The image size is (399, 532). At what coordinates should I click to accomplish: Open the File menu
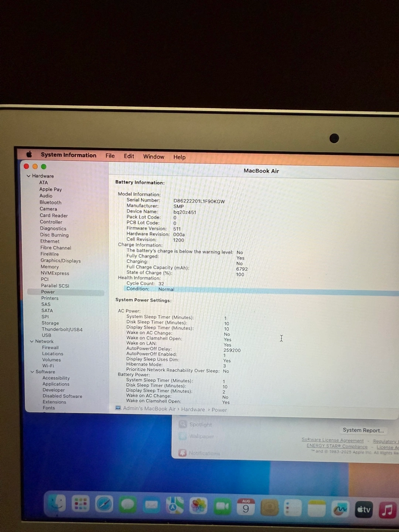coord(110,156)
